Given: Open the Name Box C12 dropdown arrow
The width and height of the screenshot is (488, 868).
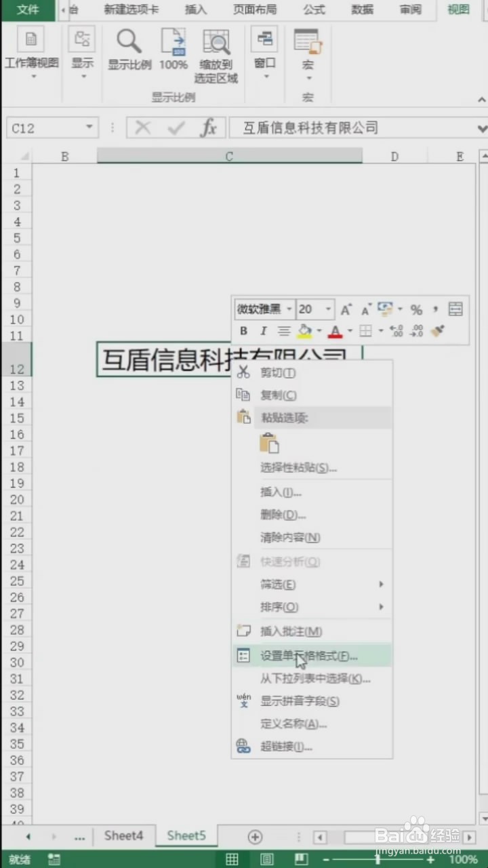Looking at the screenshot, I should (89, 127).
